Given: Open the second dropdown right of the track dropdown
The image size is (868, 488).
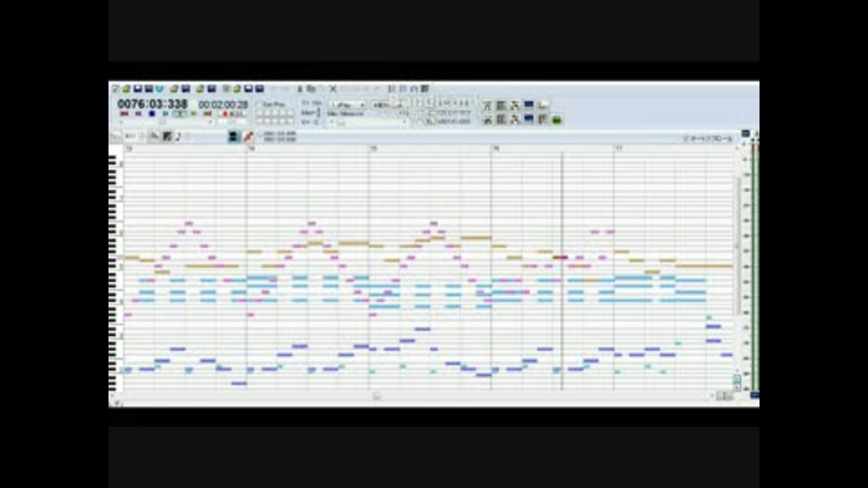Looking at the screenshot, I should point(389,105).
